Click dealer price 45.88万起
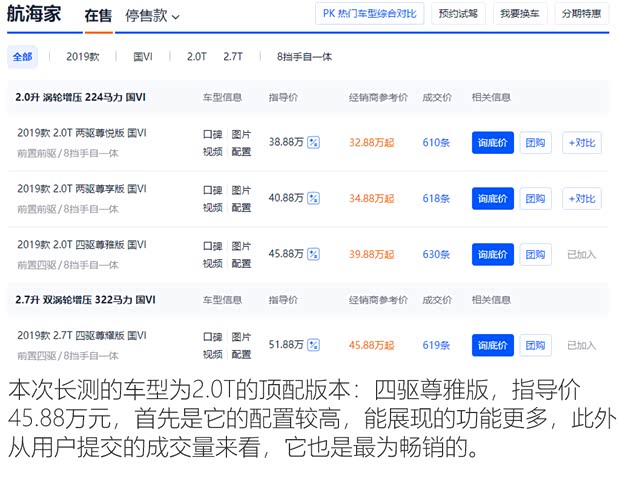Viewport: 620px width, 479px height. [x=372, y=345]
